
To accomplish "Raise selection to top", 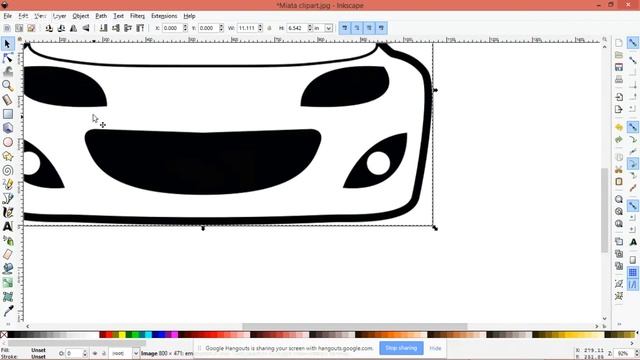I will pyautogui.click(x=140, y=28).
